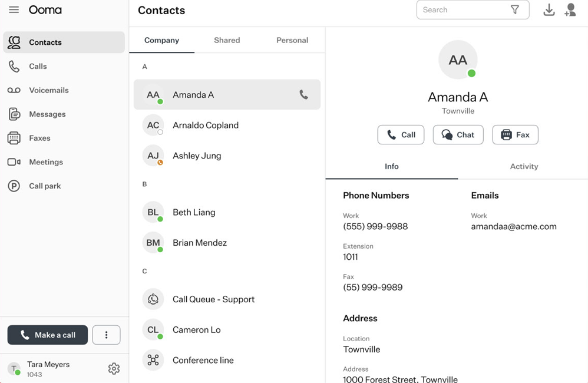Viewport: 588px width, 383px height.
Task: Click the filter icon in search box
Action: [514, 10]
